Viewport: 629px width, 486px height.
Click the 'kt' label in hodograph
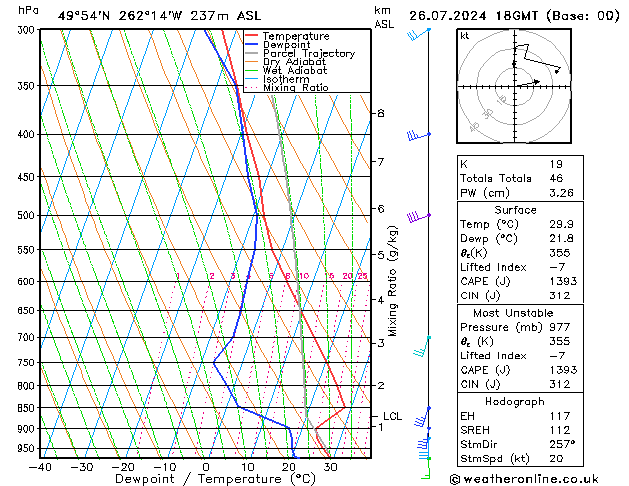click(464, 35)
